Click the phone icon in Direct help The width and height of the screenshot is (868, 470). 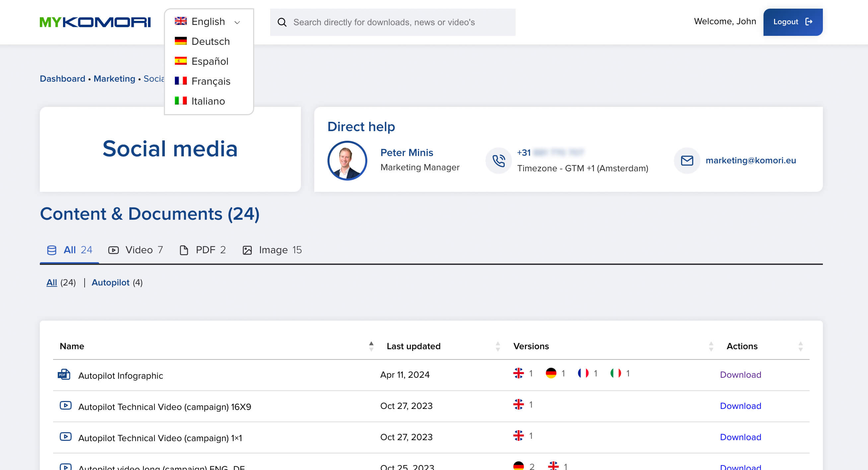pyautogui.click(x=498, y=161)
